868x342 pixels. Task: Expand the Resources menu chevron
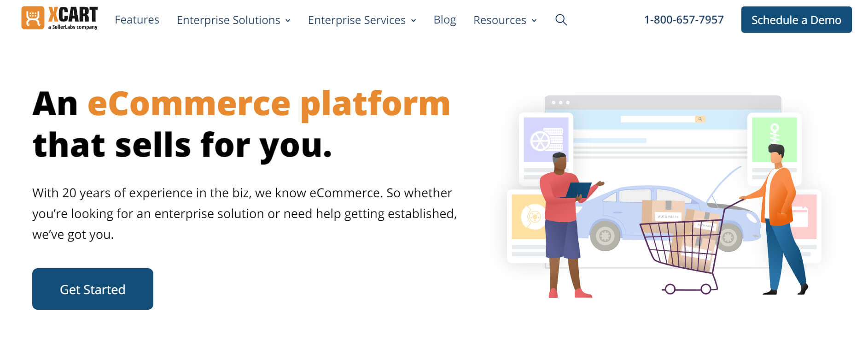coord(534,21)
